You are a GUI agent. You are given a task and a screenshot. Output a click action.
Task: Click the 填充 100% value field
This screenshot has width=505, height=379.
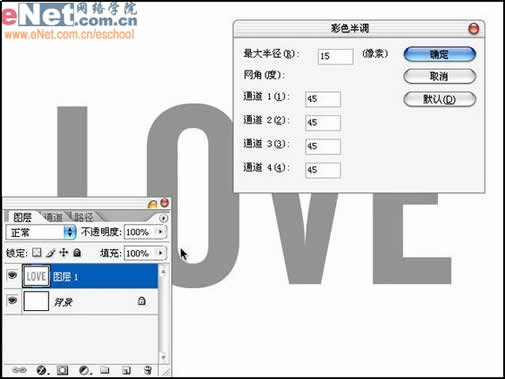click(140, 253)
